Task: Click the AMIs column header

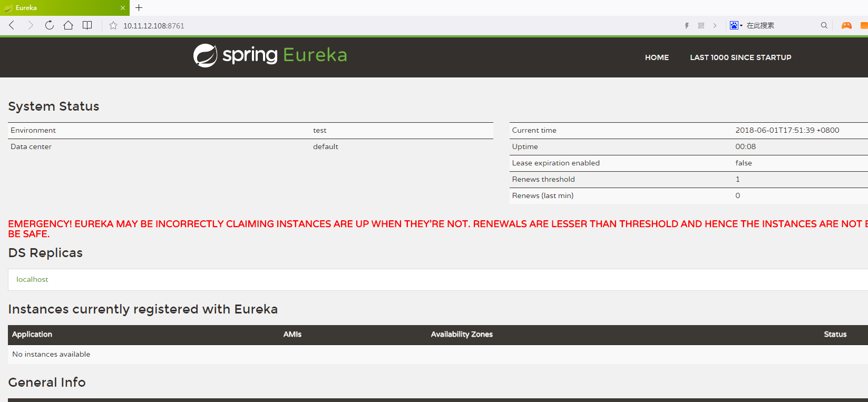Action: [292, 334]
